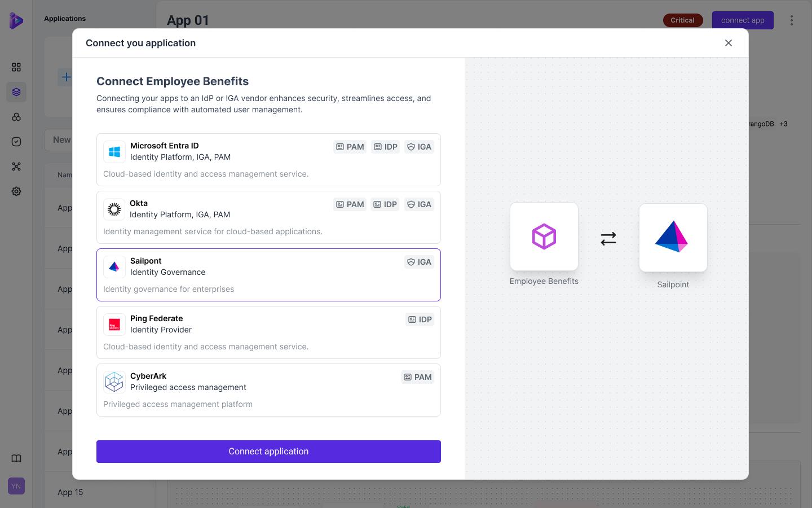Open the settings gear in sidebar
812x508 pixels.
(x=16, y=191)
